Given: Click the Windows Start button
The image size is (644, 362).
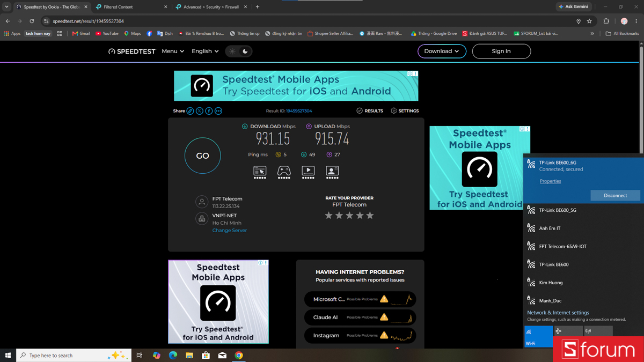Looking at the screenshot, I should click(8, 356).
